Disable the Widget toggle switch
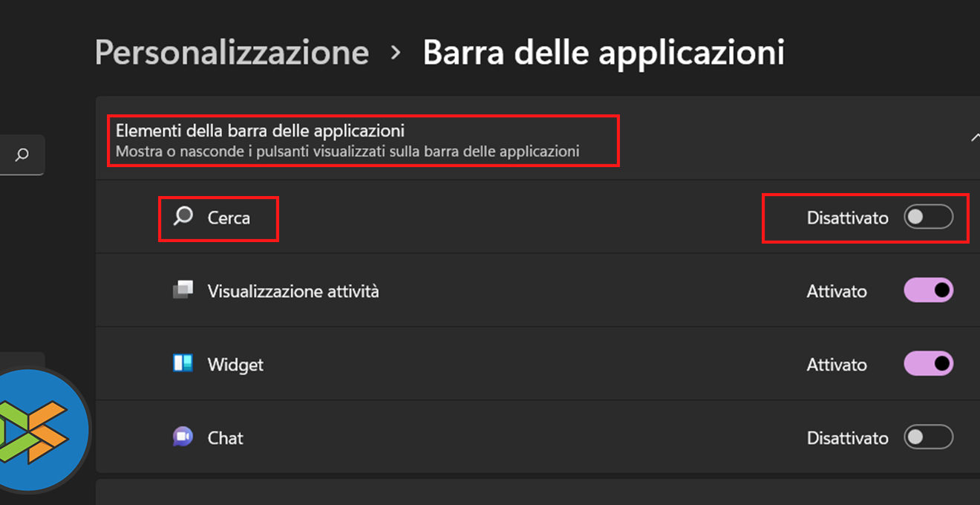This screenshot has width=980, height=505. click(928, 364)
